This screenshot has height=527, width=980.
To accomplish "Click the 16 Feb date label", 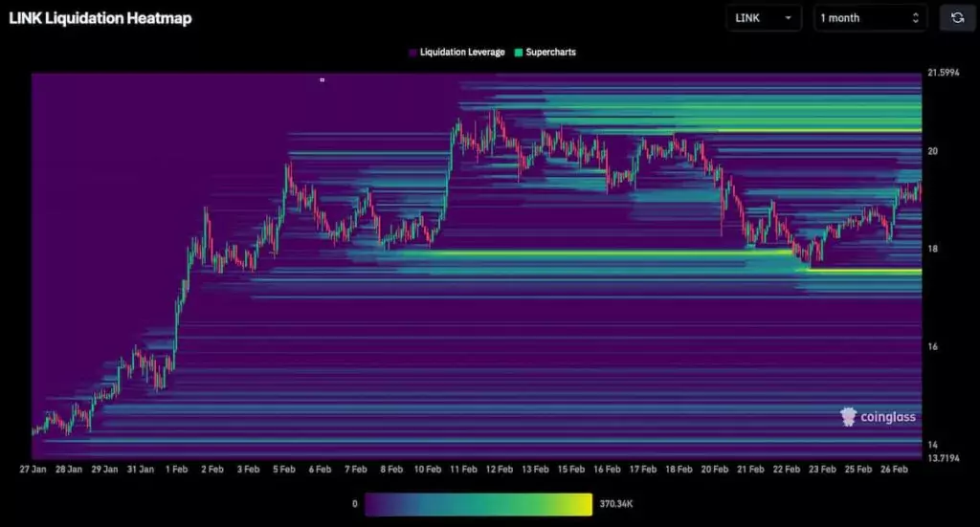I will point(607,469).
